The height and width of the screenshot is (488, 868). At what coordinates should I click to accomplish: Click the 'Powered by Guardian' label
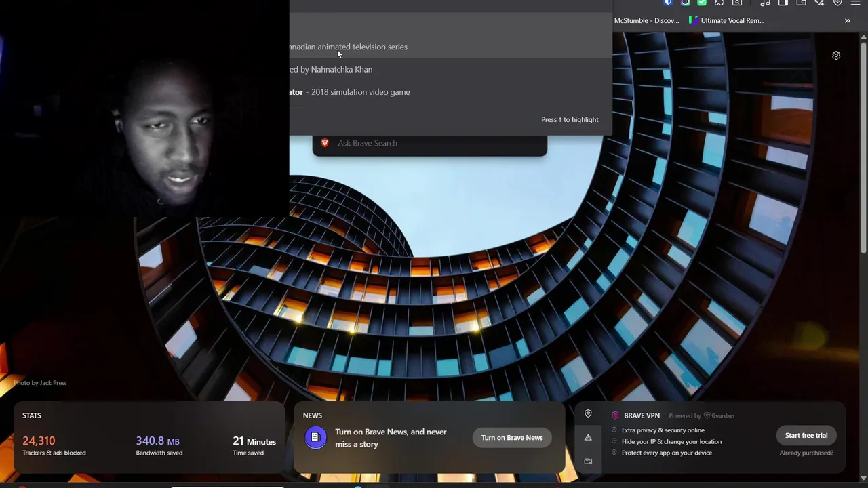tap(701, 415)
